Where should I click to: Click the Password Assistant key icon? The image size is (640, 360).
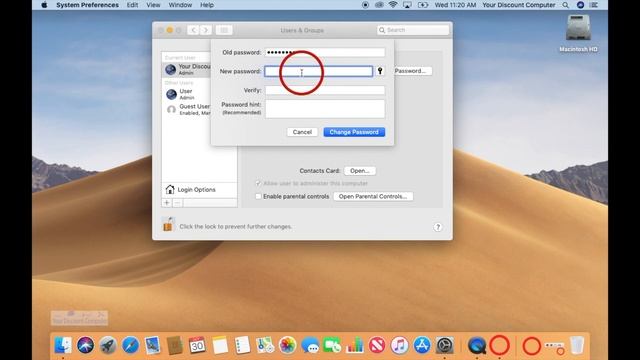pyautogui.click(x=380, y=71)
